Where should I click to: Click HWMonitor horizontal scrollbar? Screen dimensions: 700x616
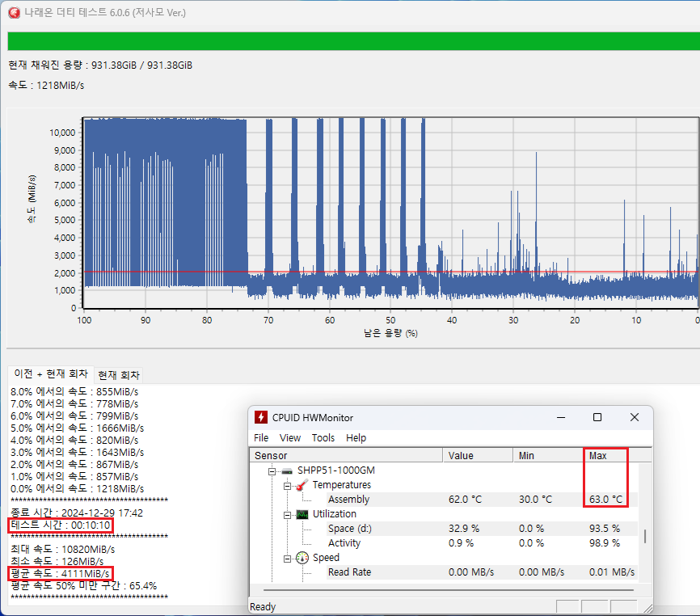(449, 590)
